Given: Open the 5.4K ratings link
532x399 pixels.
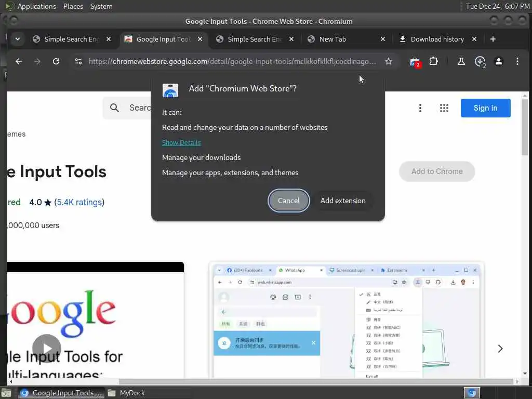Looking at the screenshot, I should [79, 202].
